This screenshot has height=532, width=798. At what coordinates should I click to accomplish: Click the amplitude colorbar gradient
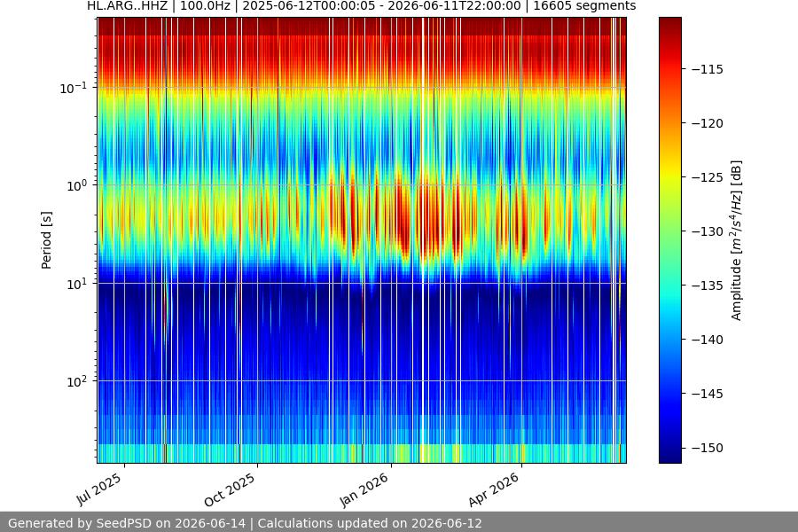[x=669, y=239]
